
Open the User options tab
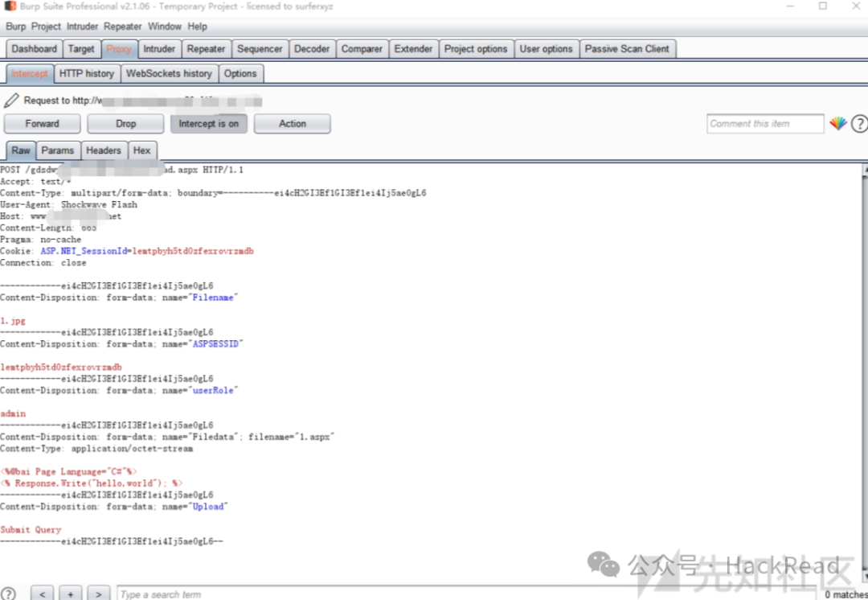(546, 49)
